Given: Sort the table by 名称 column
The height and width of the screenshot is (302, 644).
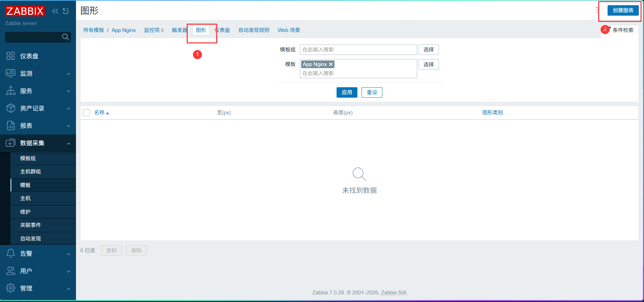Looking at the screenshot, I should pos(102,113).
